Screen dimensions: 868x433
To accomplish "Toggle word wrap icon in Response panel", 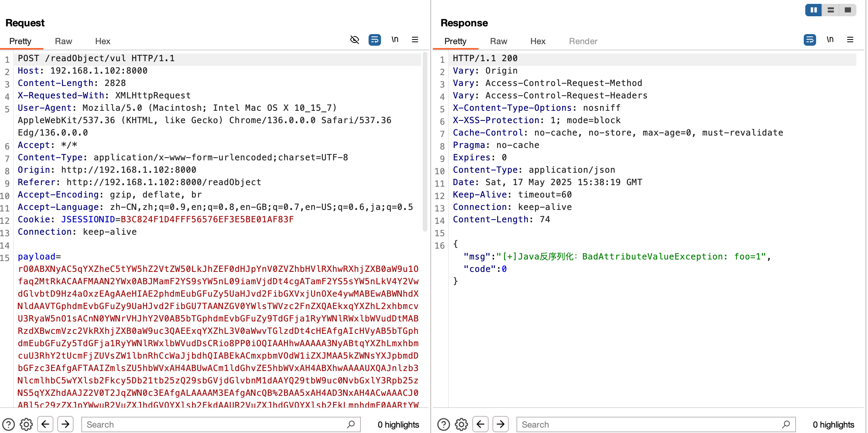I will coord(810,40).
